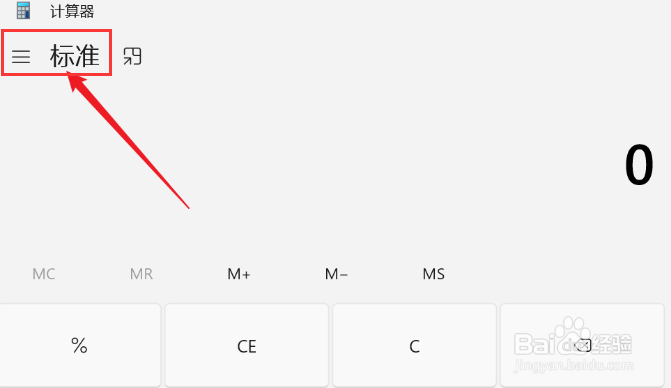The image size is (671, 388).
Task: Store the value with MS
Action: [433, 274]
